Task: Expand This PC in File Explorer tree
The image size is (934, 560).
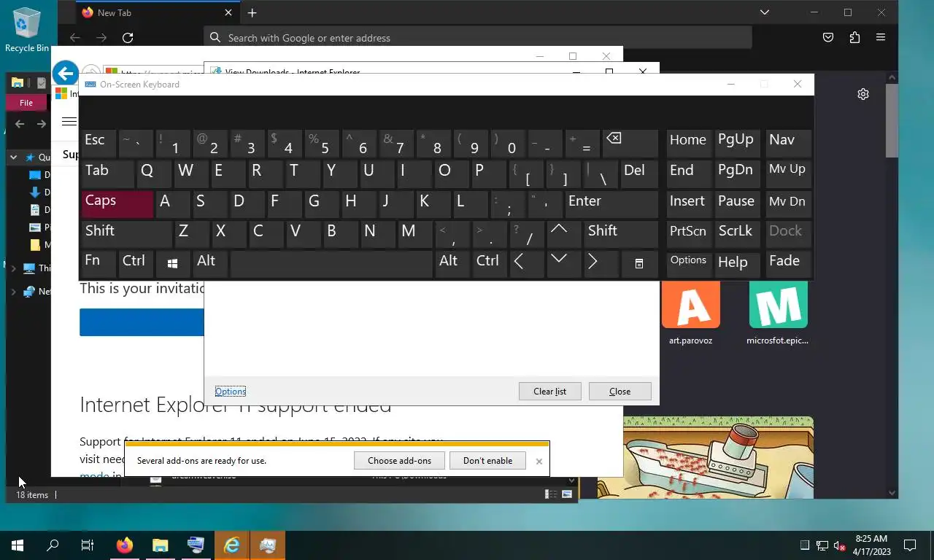Action: (13, 268)
